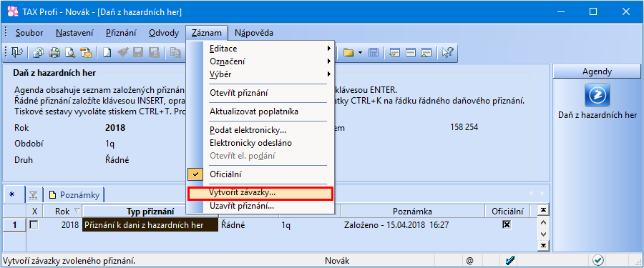Screen dimensions: 644x268
Task: Open Daň z hazardních her agenda icon
Action: (x=597, y=95)
